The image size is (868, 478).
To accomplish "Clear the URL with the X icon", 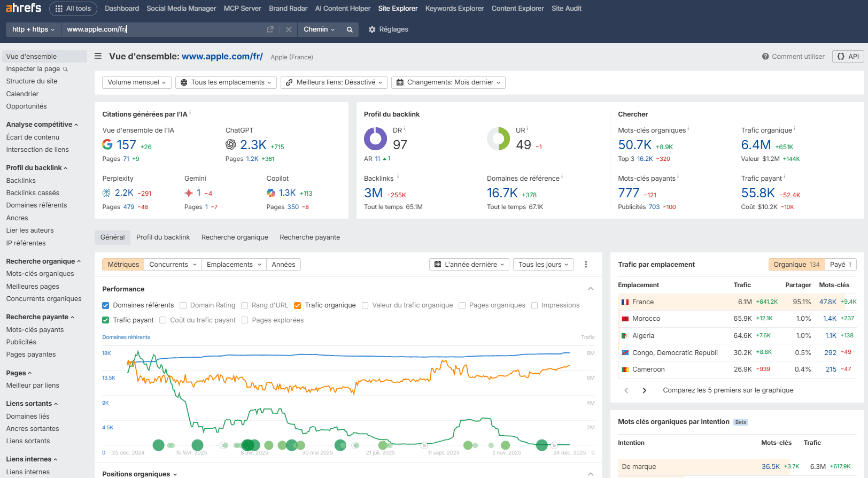I will click(289, 29).
